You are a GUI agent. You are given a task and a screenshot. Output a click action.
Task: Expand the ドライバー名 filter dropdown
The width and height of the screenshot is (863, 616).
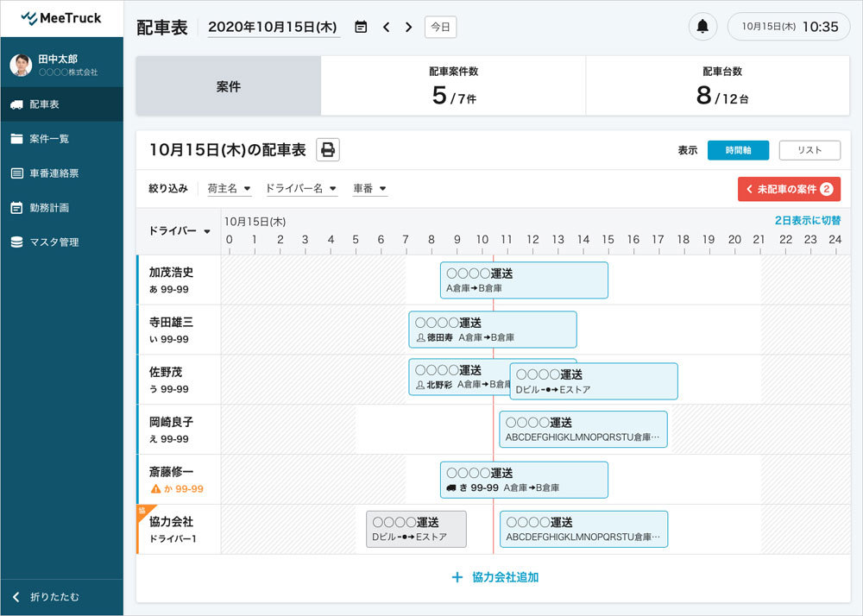(300, 188)
